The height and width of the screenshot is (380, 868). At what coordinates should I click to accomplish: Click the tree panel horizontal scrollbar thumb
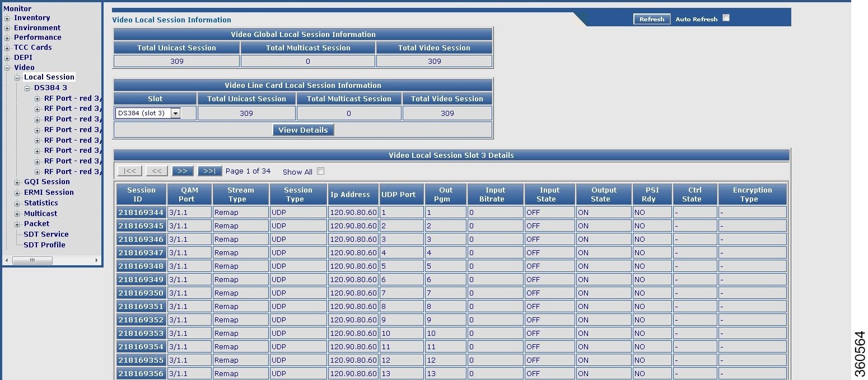point(32,260)
